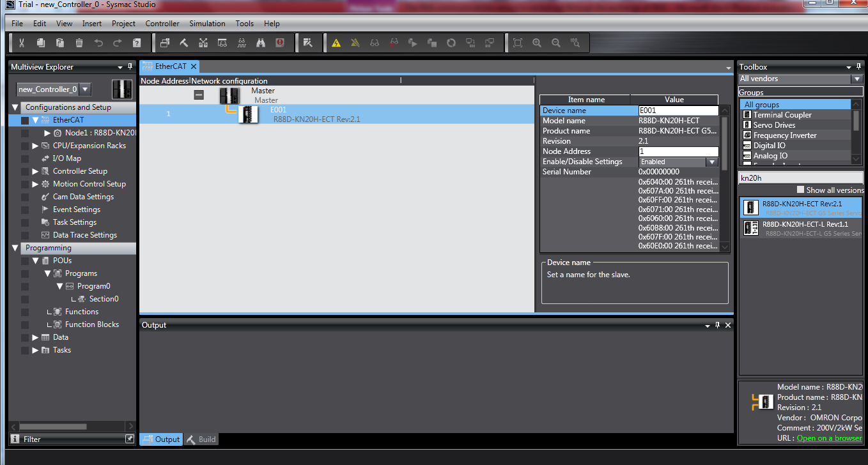This screenshot has width=868, height=465.
Task: Open the File menu
Action: click(17, 24)
